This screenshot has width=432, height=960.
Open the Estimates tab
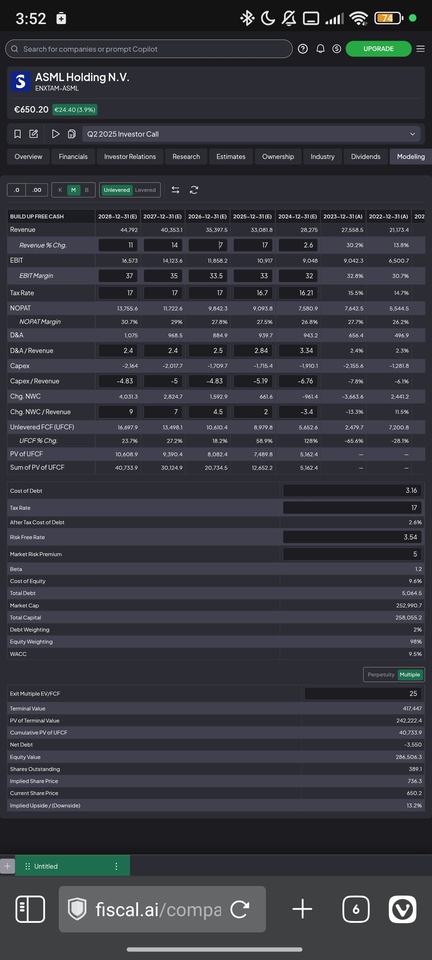pos(231,157)
